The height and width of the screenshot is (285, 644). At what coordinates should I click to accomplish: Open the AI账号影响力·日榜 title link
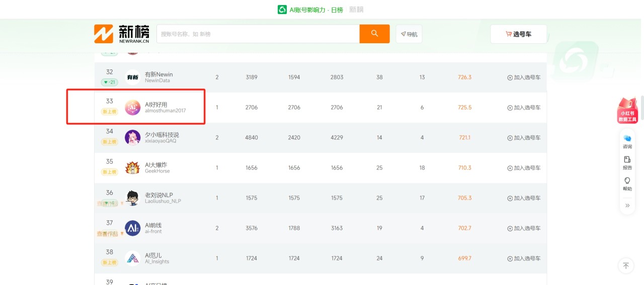pos(316,10)
